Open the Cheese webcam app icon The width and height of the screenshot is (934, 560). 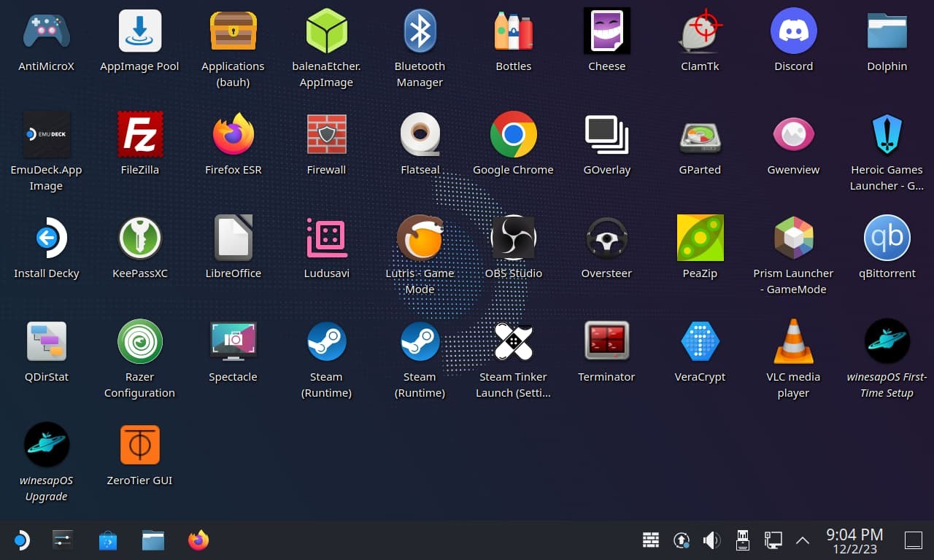(607, 31)
